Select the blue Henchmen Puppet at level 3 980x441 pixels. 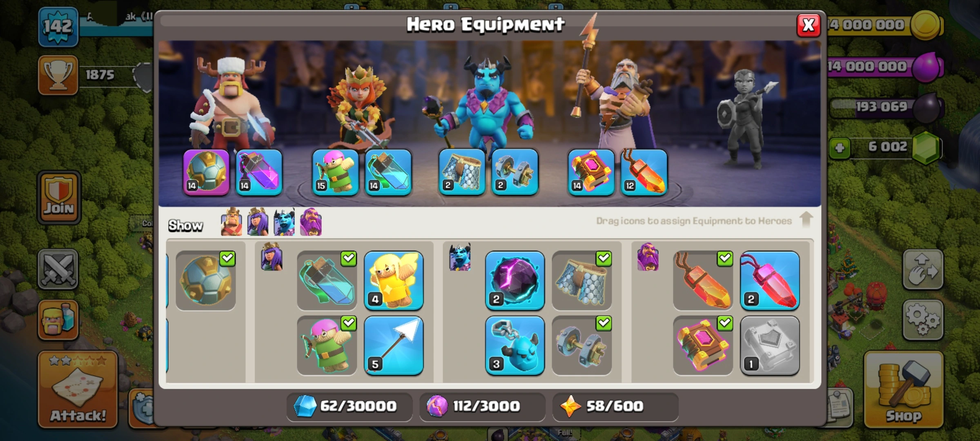[x=515, y=345]
